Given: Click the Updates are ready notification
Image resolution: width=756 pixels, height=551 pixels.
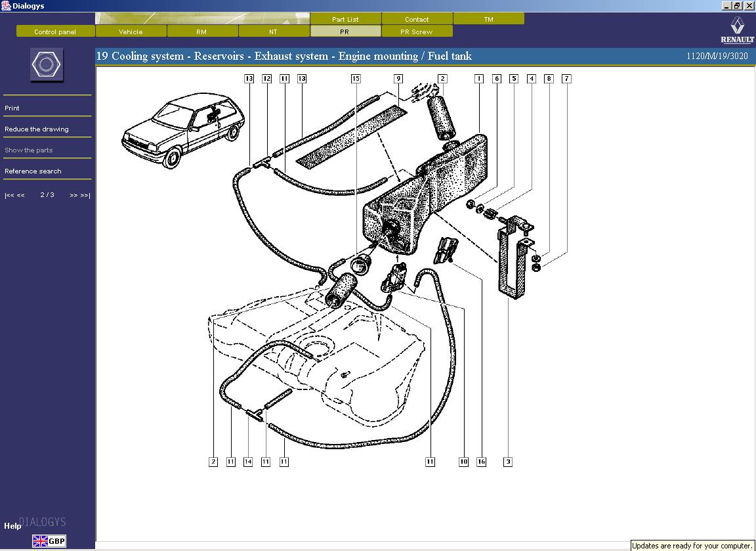Looking at the screenshot, I should [692, 546].
